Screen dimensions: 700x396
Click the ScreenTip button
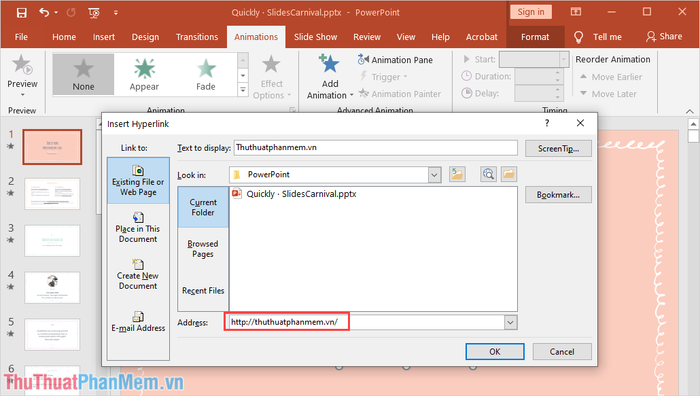point(558,149)
